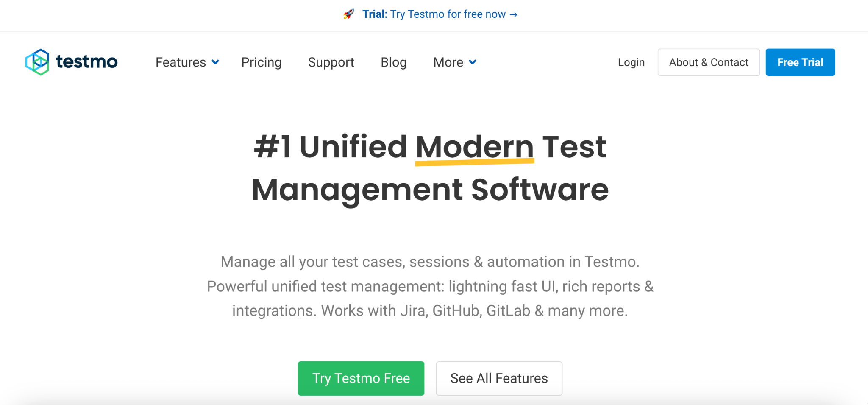Follow the 'Try Testmo for free now' banner link
868x405 pixels.
pyautogui.click(x=448, y=14)
